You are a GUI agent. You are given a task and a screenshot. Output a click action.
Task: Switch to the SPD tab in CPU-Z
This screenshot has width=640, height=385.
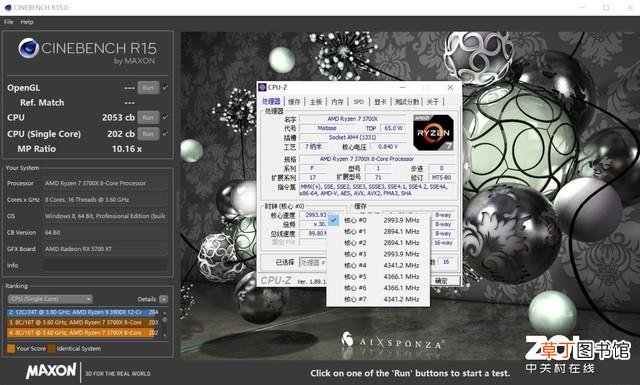[359, 102]
